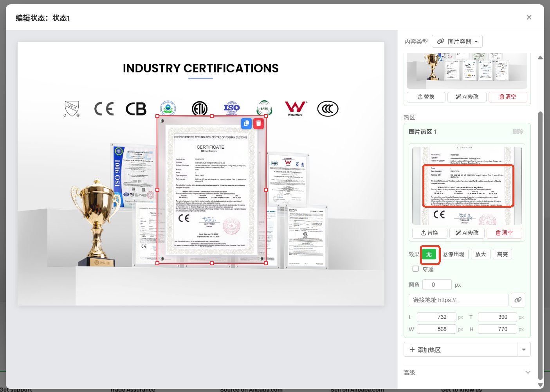
Task: Click 清空 inside the 图片热区 1 card
Action: (x=504, y=233)
